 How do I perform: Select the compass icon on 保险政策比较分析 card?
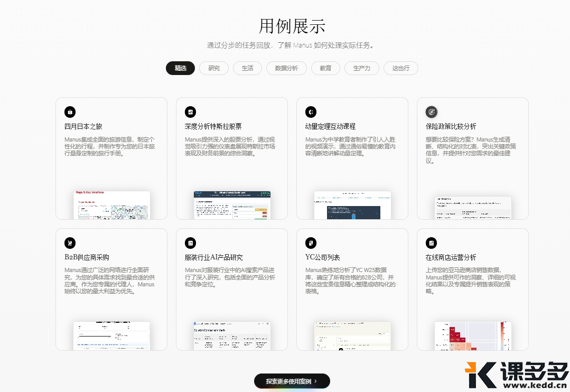click(x=432, y=112)
